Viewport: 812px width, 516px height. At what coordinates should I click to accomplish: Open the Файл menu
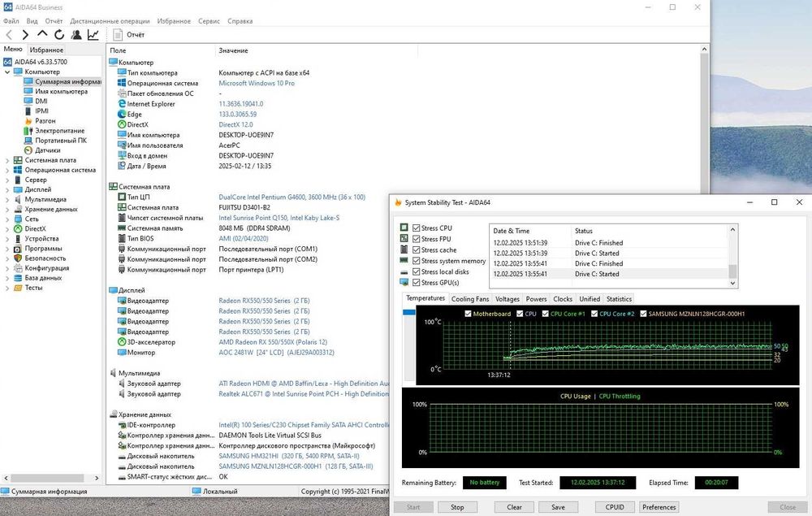pos(11,21)
